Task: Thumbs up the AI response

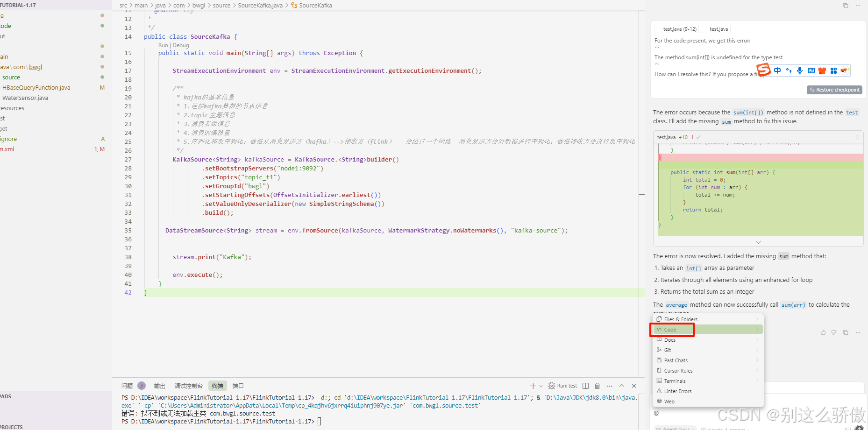Action: point(823,332)
